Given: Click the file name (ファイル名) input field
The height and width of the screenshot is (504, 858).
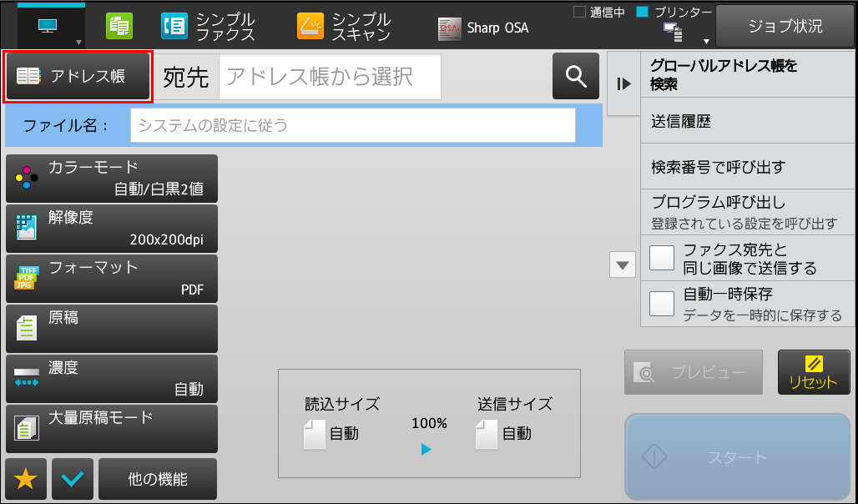Looking at the screenshot, I should tap(353, 125).
